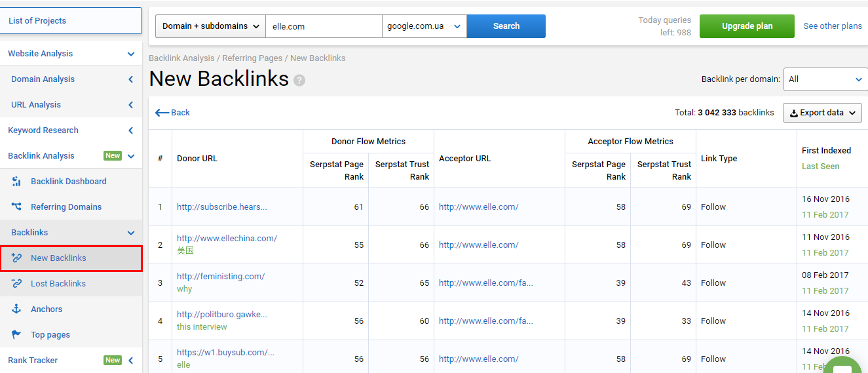This screenshot has height=373, width=868.
Task: Click the help question mark beside New Backlinks
Action: 299,81
